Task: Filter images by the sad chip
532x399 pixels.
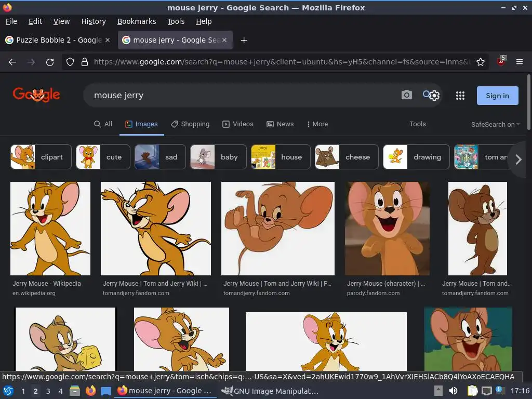Action: click(160, 157)
